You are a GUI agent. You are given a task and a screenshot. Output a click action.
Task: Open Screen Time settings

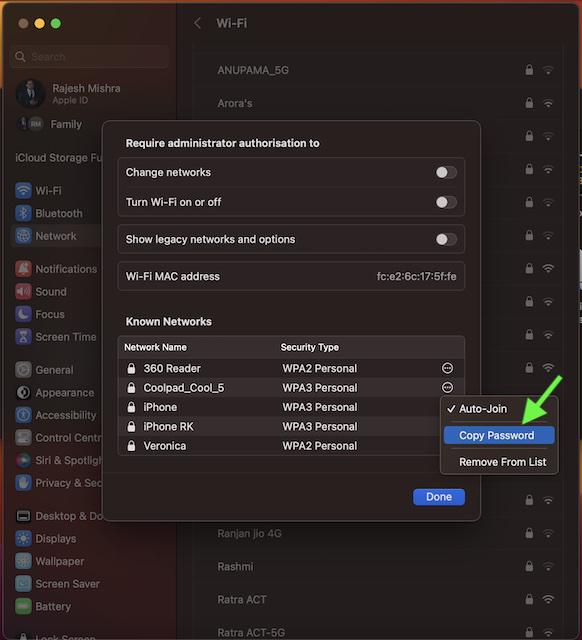(x=56, y=337)
